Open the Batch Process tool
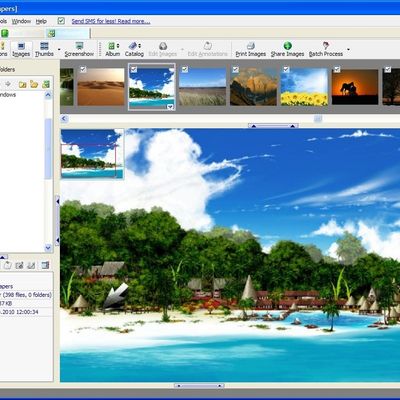 (x=326, y=49)
